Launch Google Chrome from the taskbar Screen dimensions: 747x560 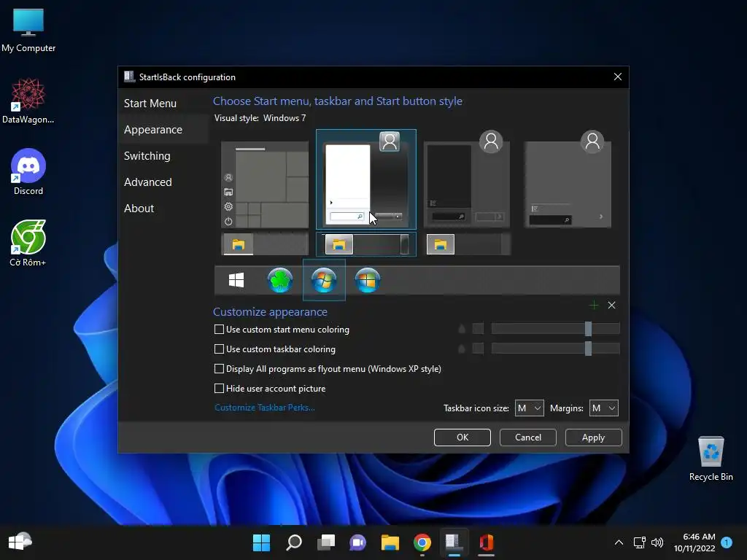click(x=422, y=542)
